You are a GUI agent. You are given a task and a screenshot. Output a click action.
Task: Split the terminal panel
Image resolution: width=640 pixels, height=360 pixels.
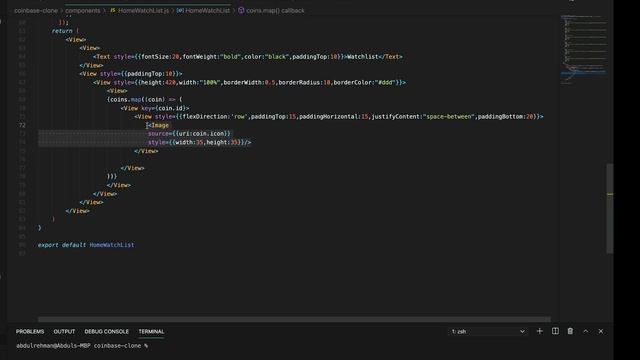pyautogui.click(x=555, y=331)
